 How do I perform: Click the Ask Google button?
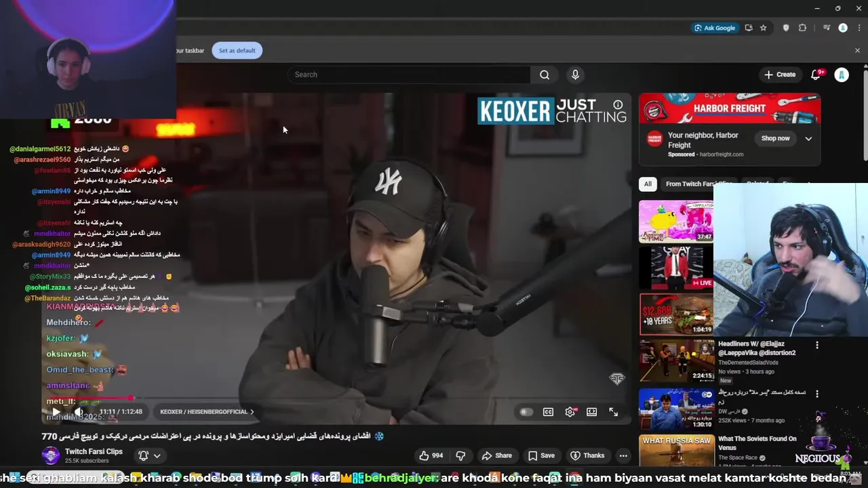coord(715,28)
